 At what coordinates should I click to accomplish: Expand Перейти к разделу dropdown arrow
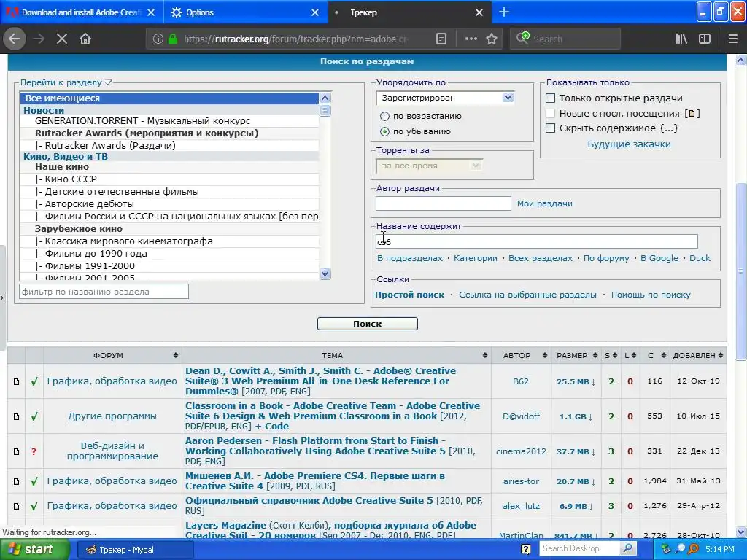pyautogui.click(x=108, y=82)
